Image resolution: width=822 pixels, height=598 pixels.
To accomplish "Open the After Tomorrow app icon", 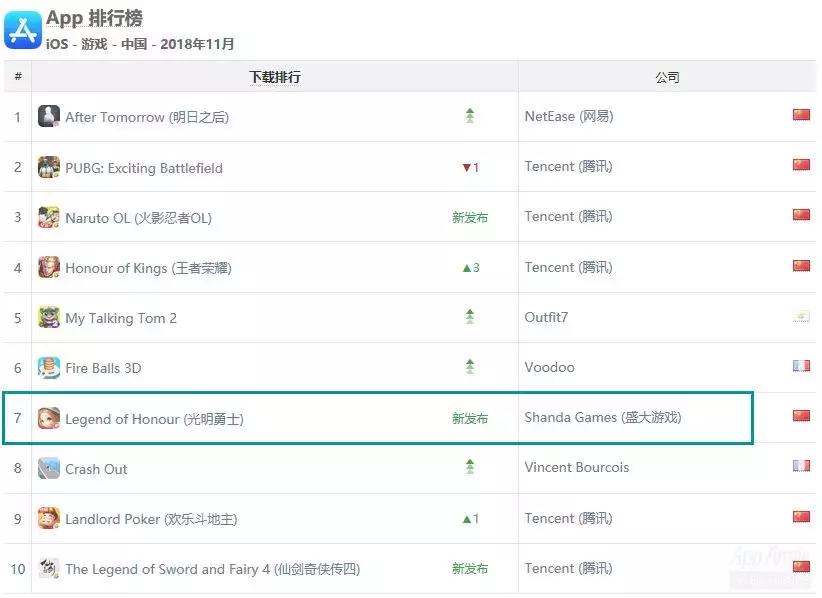I will click(48, 116).
